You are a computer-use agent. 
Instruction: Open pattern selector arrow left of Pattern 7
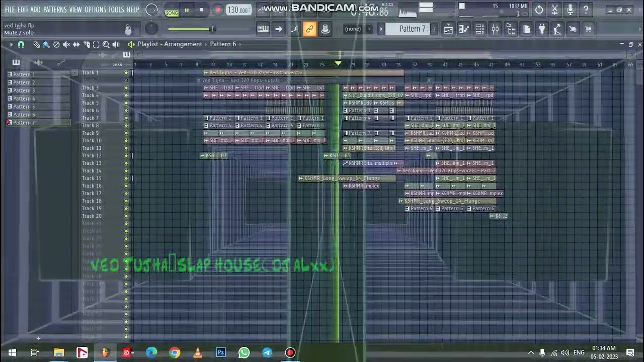click(381, 29)
